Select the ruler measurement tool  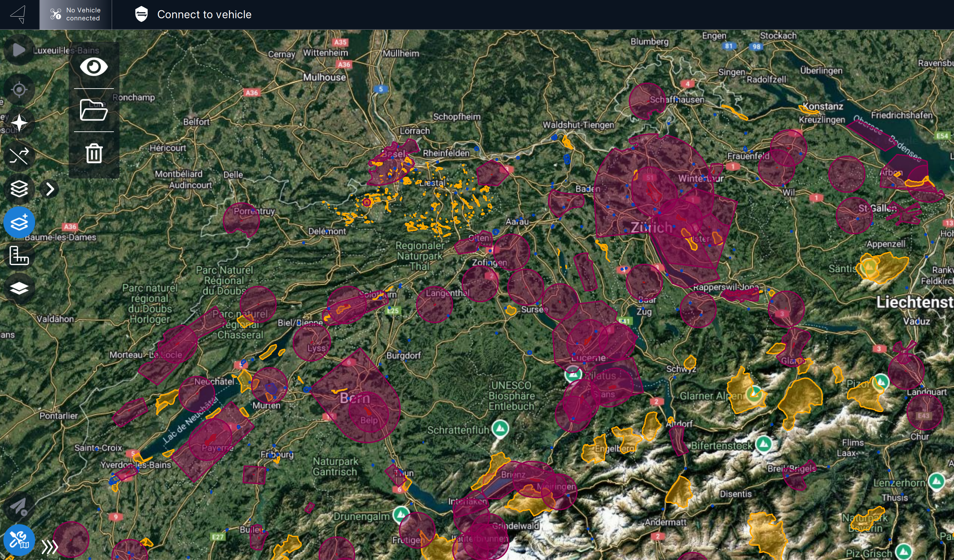click(x=19, y=255)
